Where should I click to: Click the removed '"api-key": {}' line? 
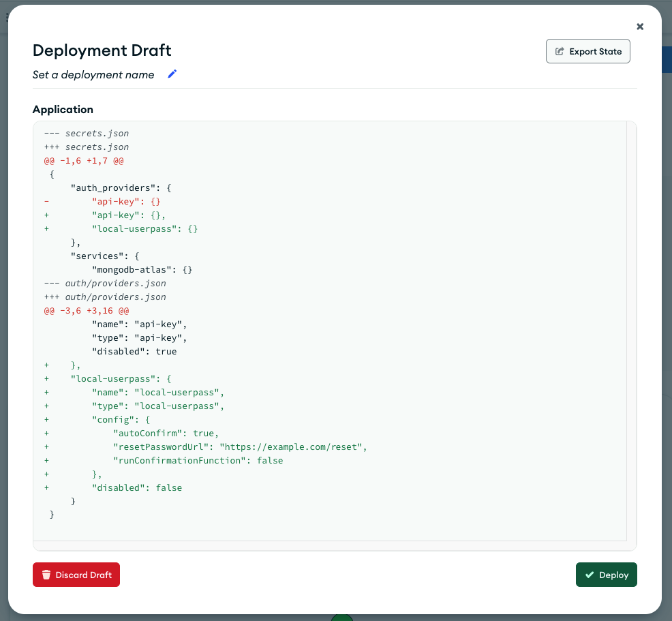pyautogui.click(x=102, y=201)
